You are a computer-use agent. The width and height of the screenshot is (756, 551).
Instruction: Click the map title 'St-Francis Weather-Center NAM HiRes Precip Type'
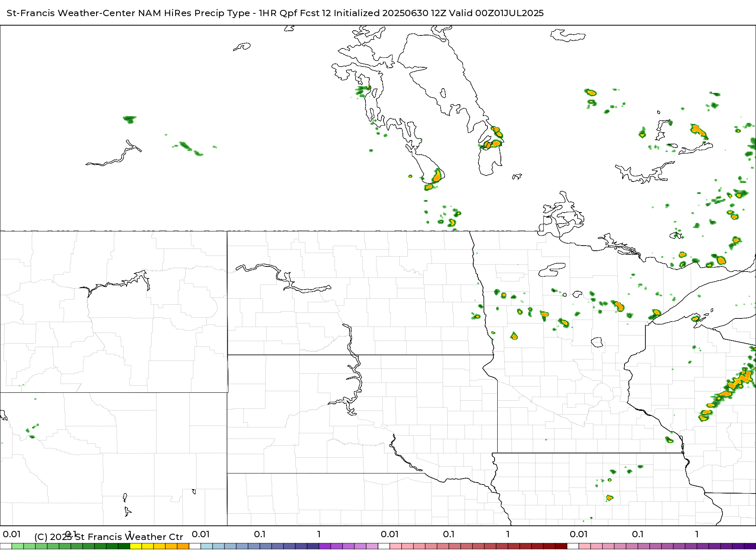coord(128,13)
